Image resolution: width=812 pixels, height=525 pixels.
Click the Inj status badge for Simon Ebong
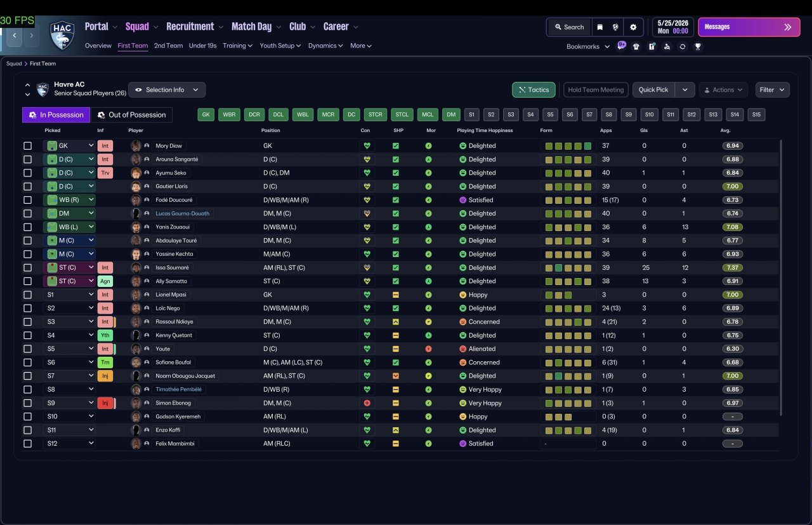105,403
